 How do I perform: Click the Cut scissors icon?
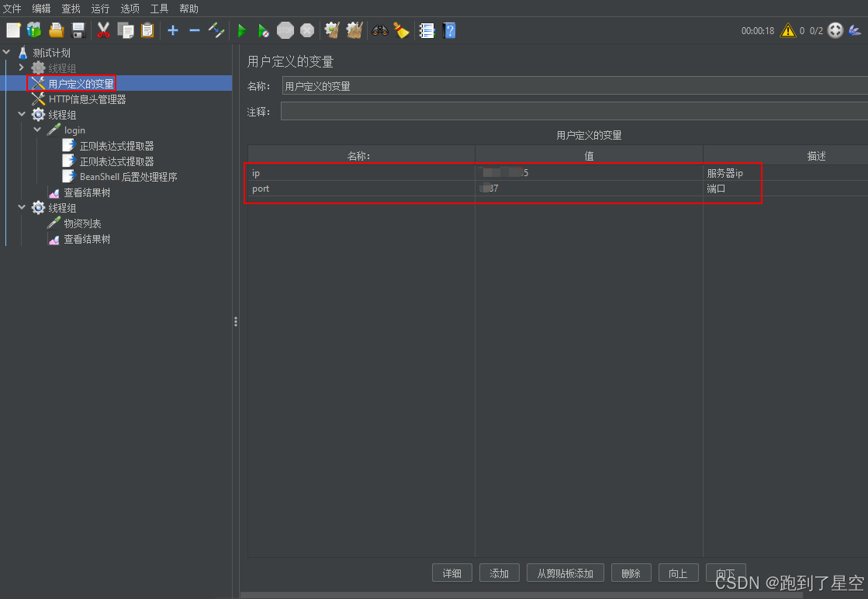[x=103, y=30]
